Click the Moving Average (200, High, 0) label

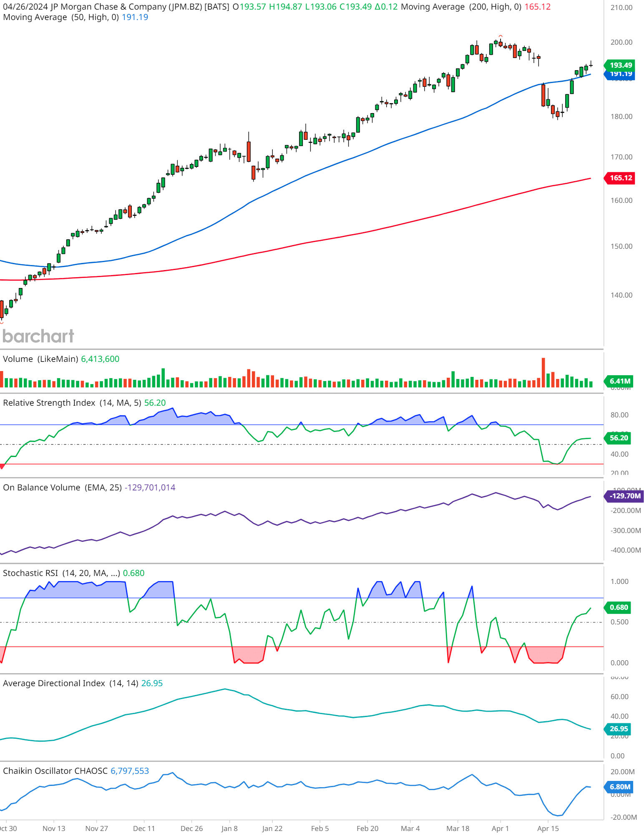tap(461, 7)
